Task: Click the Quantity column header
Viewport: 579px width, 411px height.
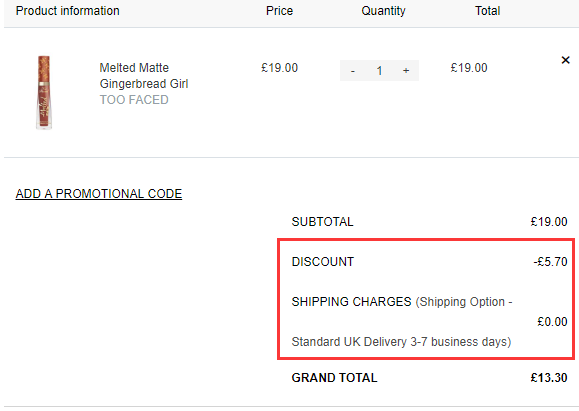Action: (383, 11)
